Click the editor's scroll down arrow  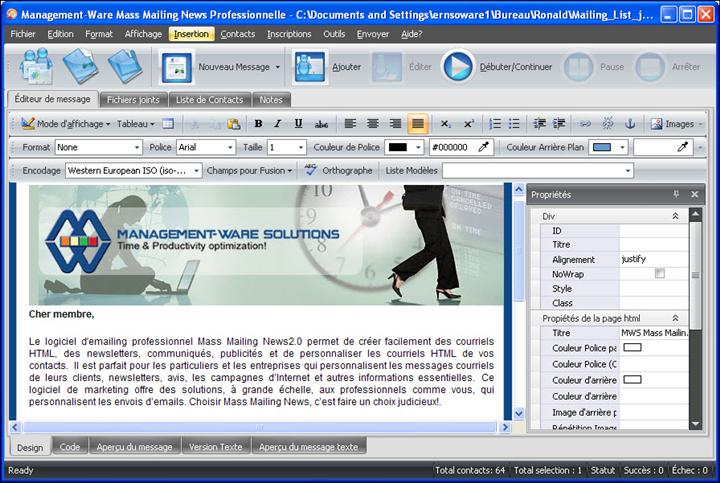click(x=519, y=413)
